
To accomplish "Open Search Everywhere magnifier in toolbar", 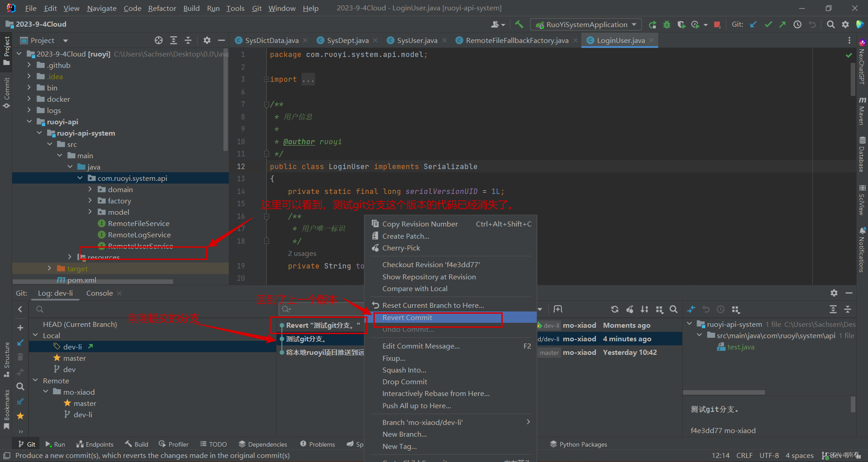I will click(x=830, y=24).
